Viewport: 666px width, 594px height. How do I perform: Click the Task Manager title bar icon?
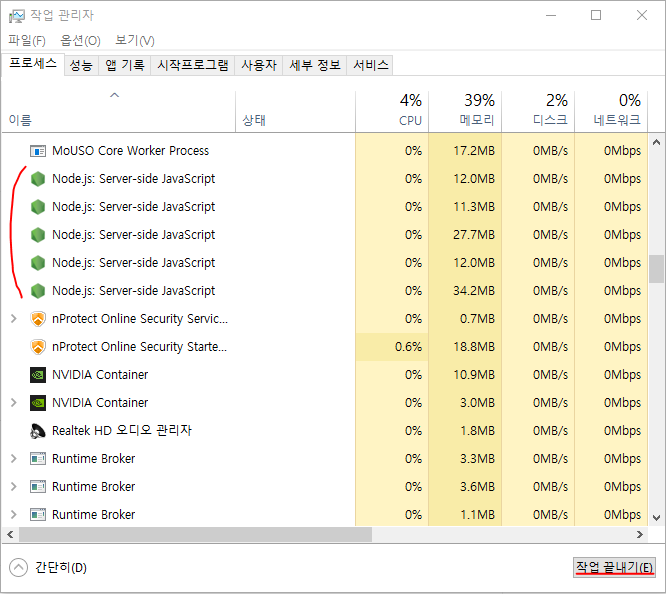coord(17,16)
